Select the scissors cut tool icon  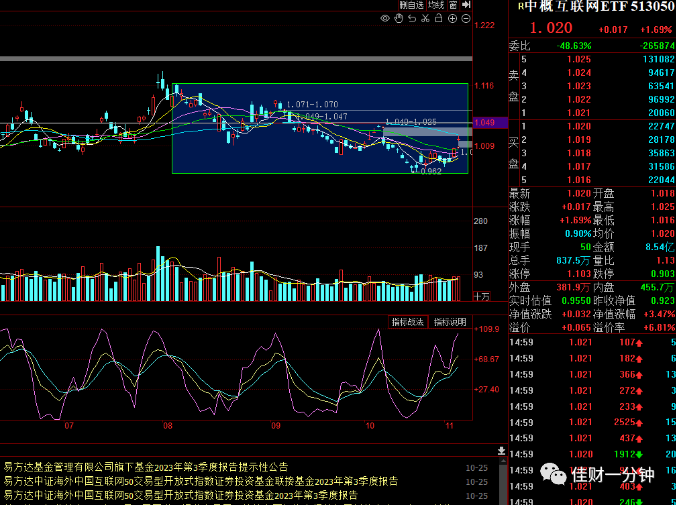pos(425,18)
